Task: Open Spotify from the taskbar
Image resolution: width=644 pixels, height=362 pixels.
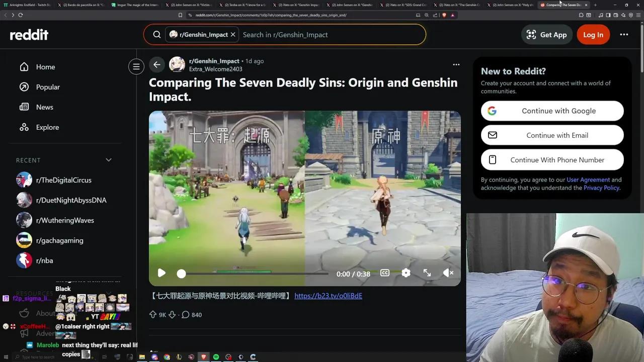Action: [x=216, y=357]
